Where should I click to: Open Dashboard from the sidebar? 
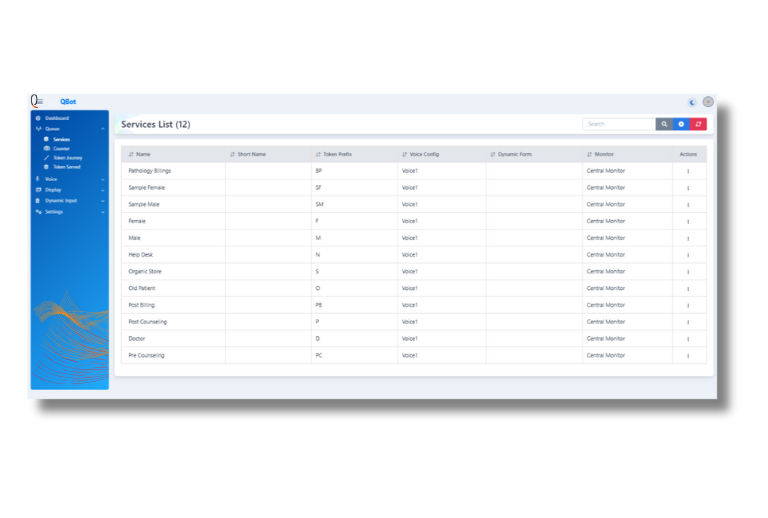[x=56, y=118]
